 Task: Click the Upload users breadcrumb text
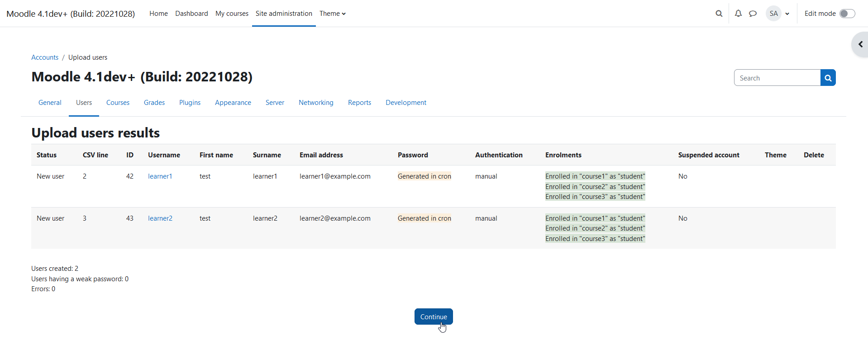[x=88, y=57]
